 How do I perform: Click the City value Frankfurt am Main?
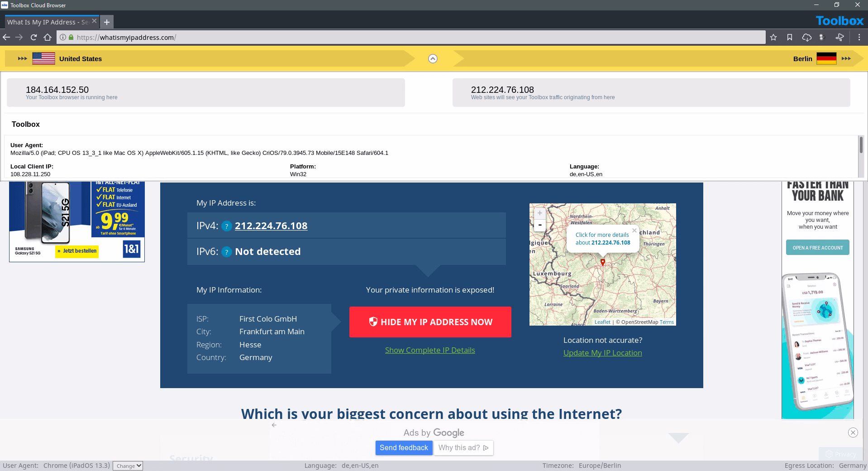(272, 332)
